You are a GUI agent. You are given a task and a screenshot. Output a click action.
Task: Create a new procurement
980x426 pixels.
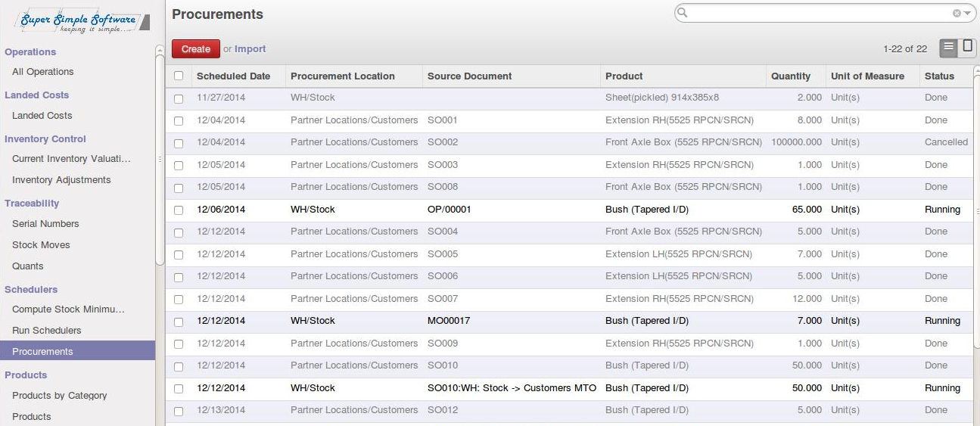point(196,48)
